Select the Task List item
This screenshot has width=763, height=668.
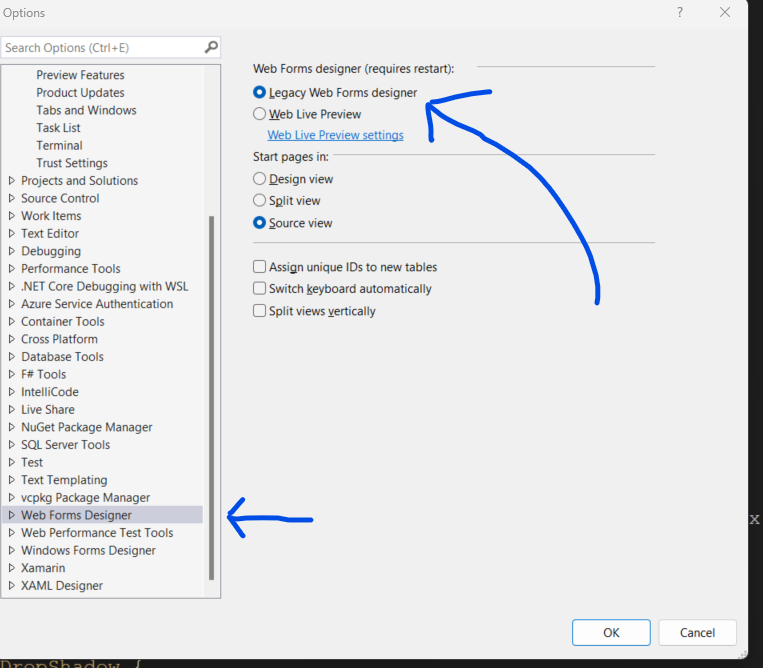(58, 127)
